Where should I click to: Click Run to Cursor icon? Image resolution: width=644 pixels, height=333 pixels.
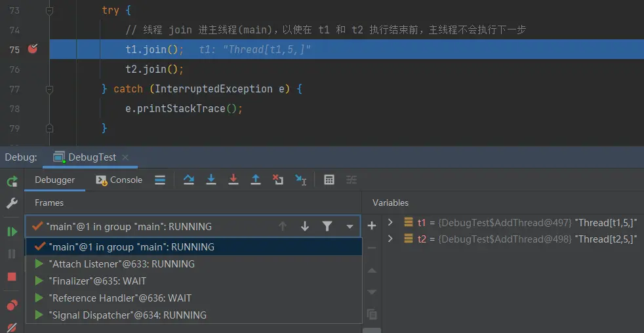tap(300, 180)
